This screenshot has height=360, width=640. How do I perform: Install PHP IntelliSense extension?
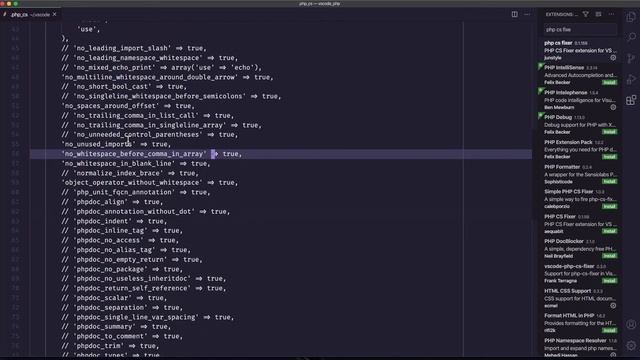click(609, 82)
